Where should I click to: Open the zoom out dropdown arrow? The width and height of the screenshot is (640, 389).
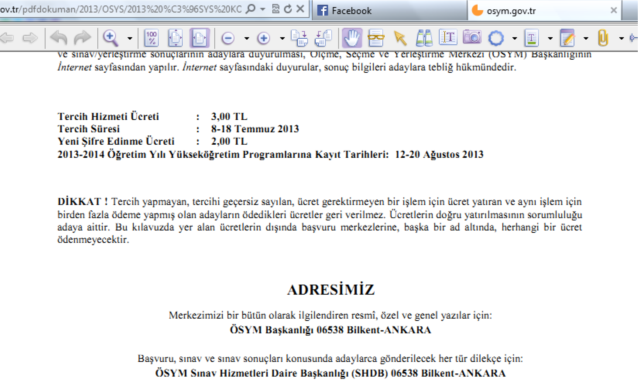247,38
